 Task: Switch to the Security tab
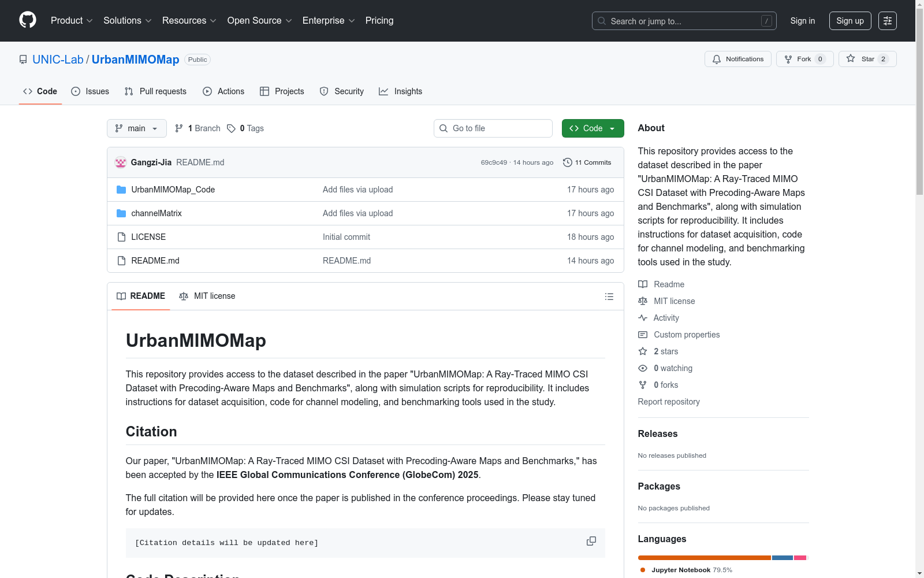342,91
